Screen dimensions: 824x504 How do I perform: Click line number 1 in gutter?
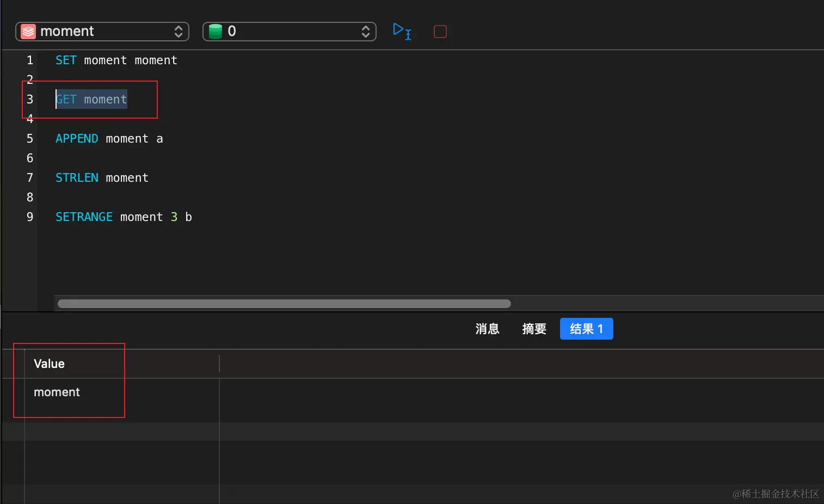click(30, 60)
